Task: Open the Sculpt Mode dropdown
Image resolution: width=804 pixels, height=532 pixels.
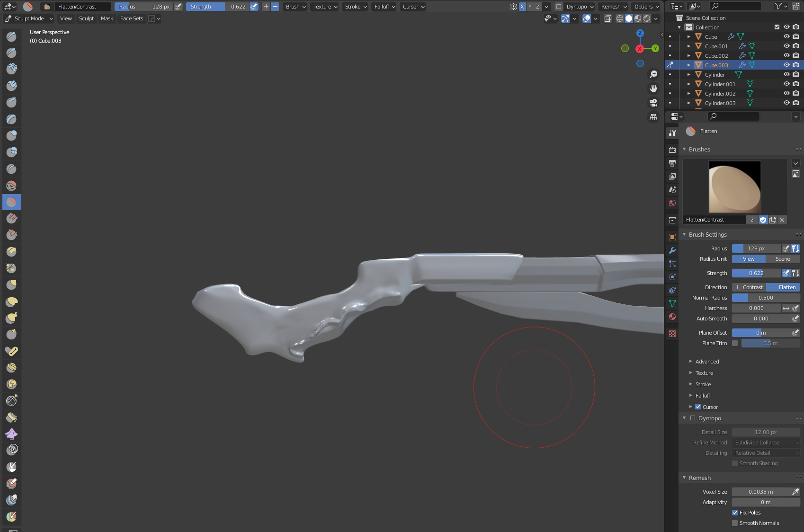Action: point(28,18)
